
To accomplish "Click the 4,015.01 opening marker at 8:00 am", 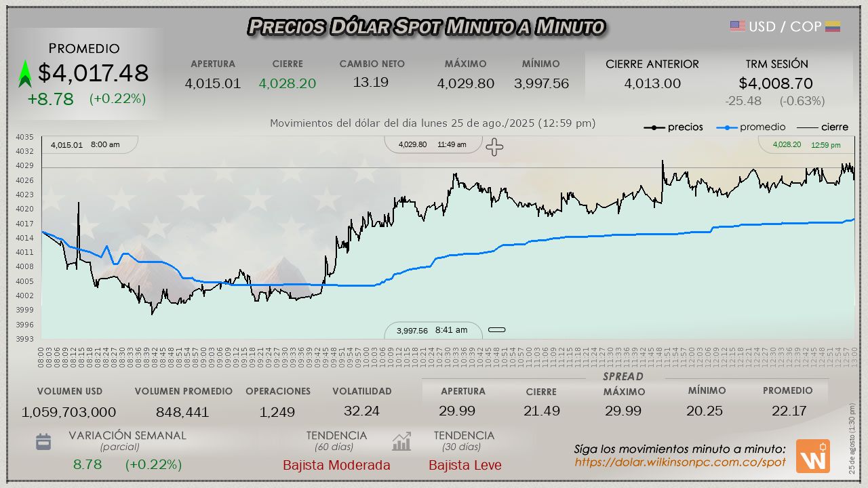I will pyautogui.click(x=85, y=144).
